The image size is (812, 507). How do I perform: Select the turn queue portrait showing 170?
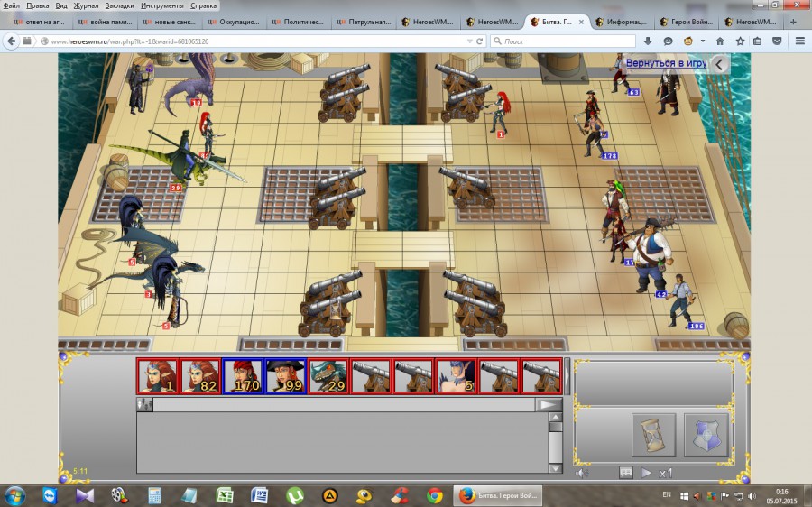point(243,375)
